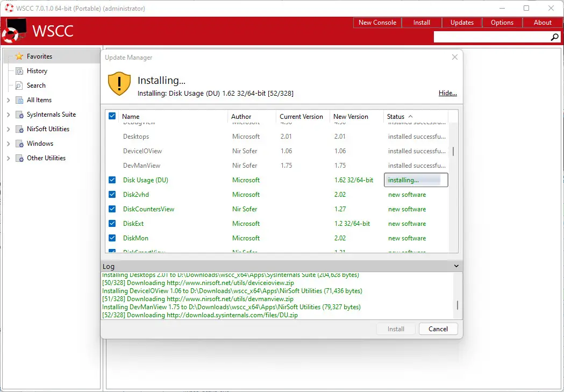Viewport: 564px width, 392px height.
Task: Select the DevManView row
Action: click(x=277, y=166)
